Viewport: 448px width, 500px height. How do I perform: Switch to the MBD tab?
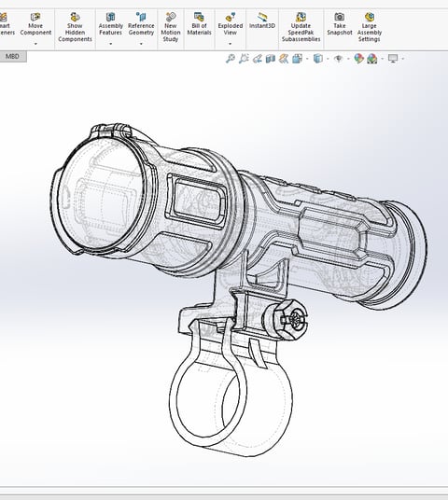point(12,57)
